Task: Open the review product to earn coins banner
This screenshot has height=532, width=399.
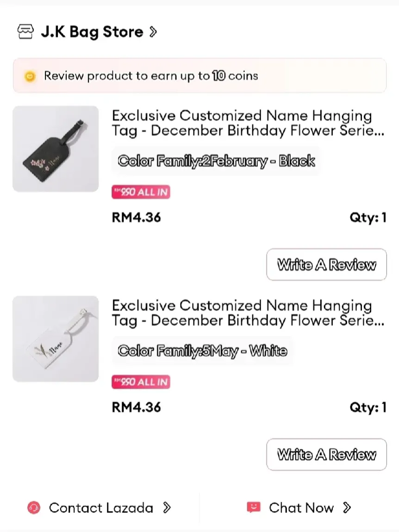Action: 199,76
